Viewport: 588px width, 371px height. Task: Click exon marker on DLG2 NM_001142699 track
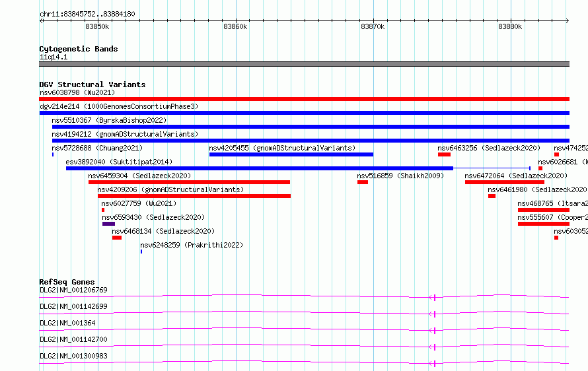click(434, 314)
